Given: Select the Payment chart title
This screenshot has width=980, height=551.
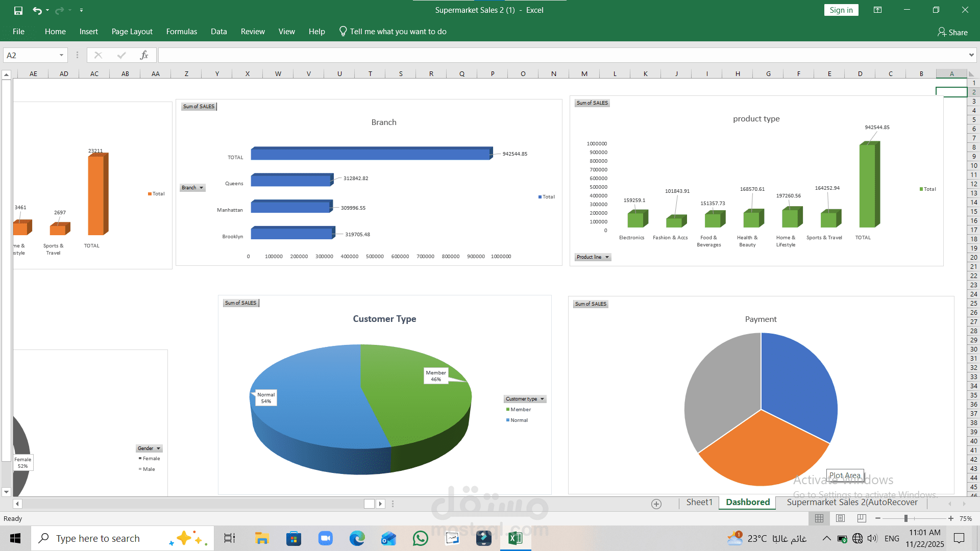Looking at the screenshot, I should [761, 319].
